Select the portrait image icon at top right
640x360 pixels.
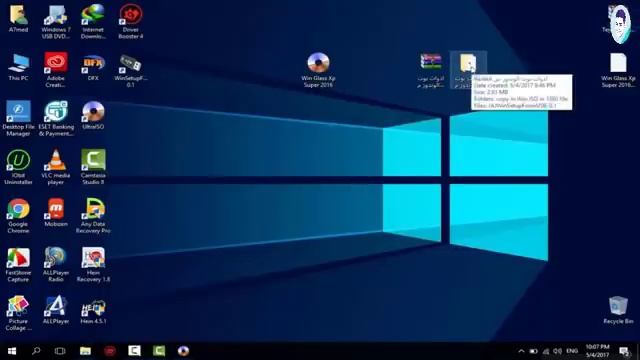tap(620, 24)
